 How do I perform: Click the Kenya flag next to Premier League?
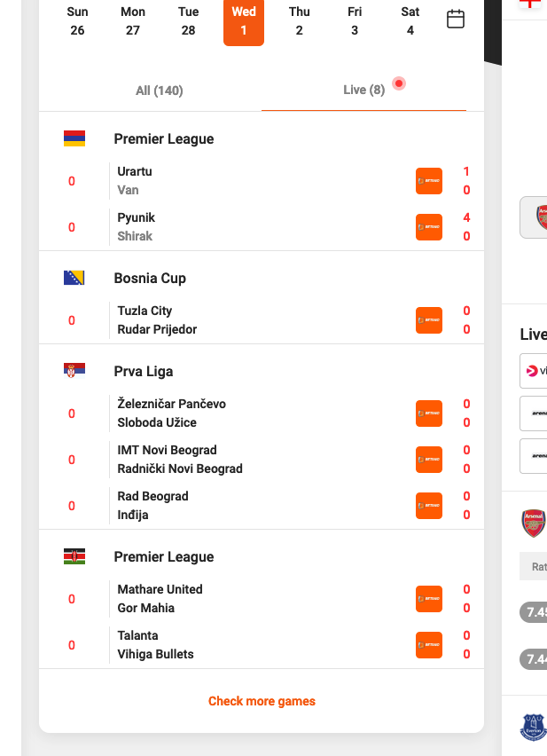coord(74,556)
